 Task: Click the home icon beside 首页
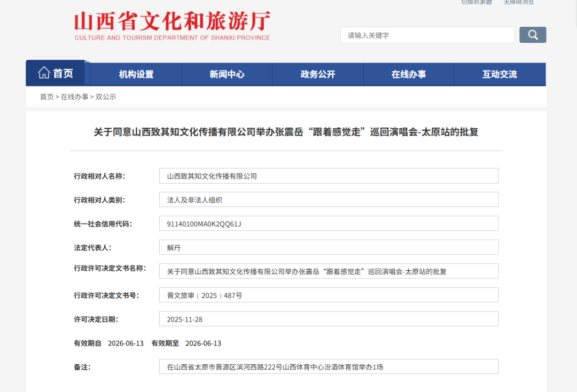pyautogui.click(x=44, y=72)
